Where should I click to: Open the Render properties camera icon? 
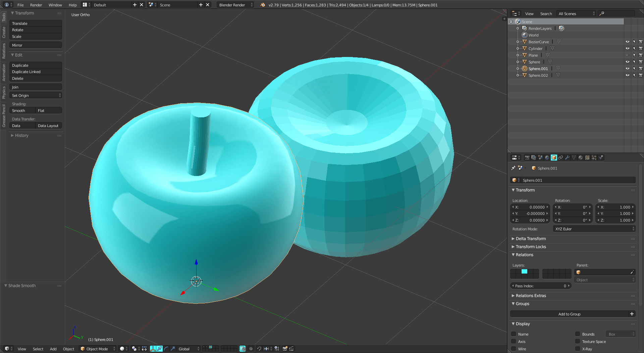point(527,158)
